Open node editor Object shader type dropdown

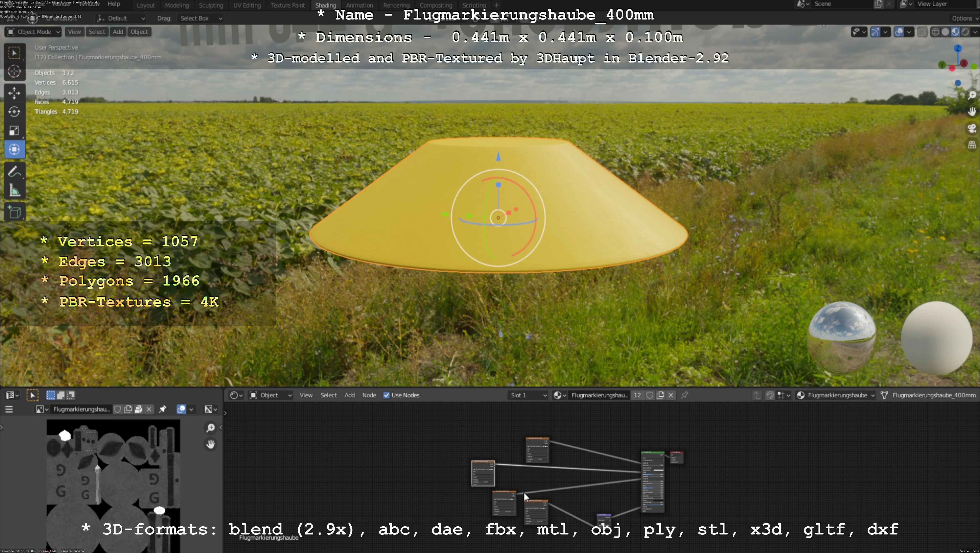[270, 395]
